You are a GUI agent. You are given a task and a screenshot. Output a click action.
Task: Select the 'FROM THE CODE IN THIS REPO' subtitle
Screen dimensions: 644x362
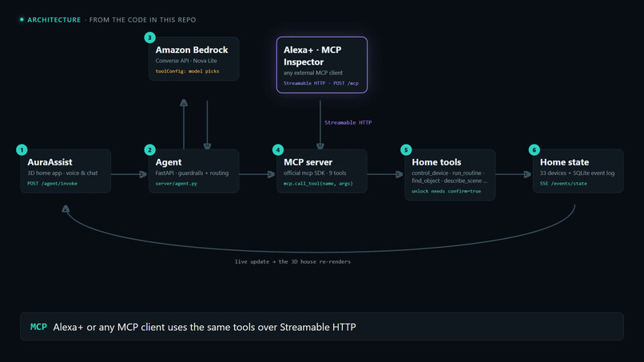pos(142,20)
